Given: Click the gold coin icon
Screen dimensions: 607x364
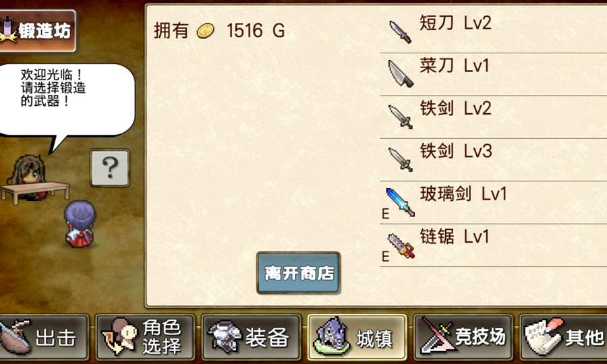Looking at the screenshot, I should click(x=205, y=30).
